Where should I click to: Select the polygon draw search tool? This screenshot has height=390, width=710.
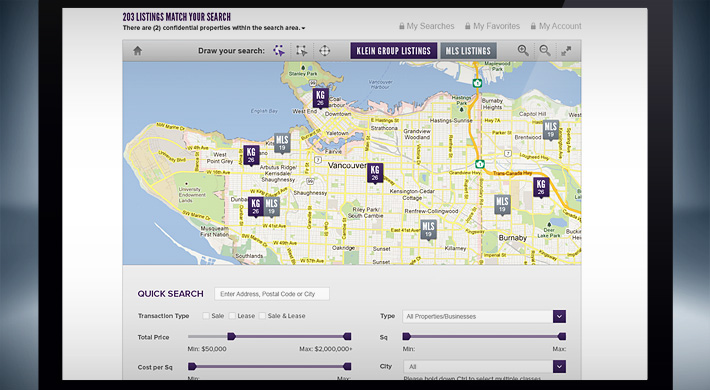pos(279,51)
